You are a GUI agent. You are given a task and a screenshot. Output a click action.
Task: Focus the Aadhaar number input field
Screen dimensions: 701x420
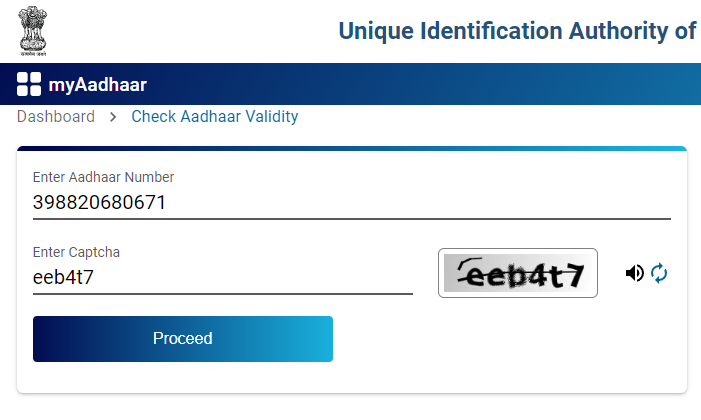[x=351, y=203]
